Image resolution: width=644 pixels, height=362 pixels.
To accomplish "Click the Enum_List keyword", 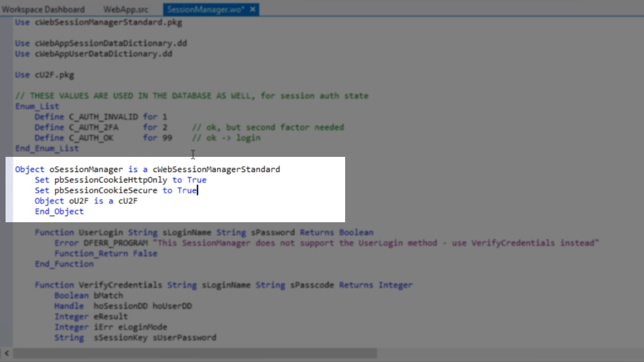I will point(37,106).
